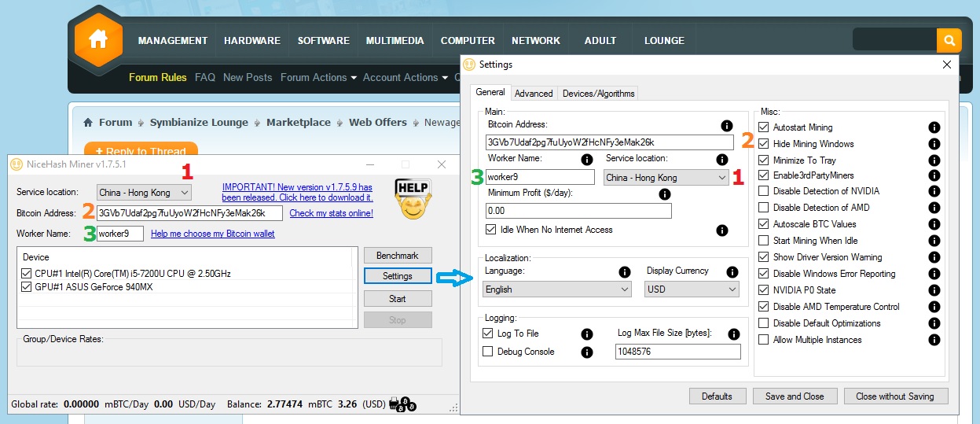Click info icon for Log Max File Size
This screenshot has width=980, height=424.
[734, 334]
